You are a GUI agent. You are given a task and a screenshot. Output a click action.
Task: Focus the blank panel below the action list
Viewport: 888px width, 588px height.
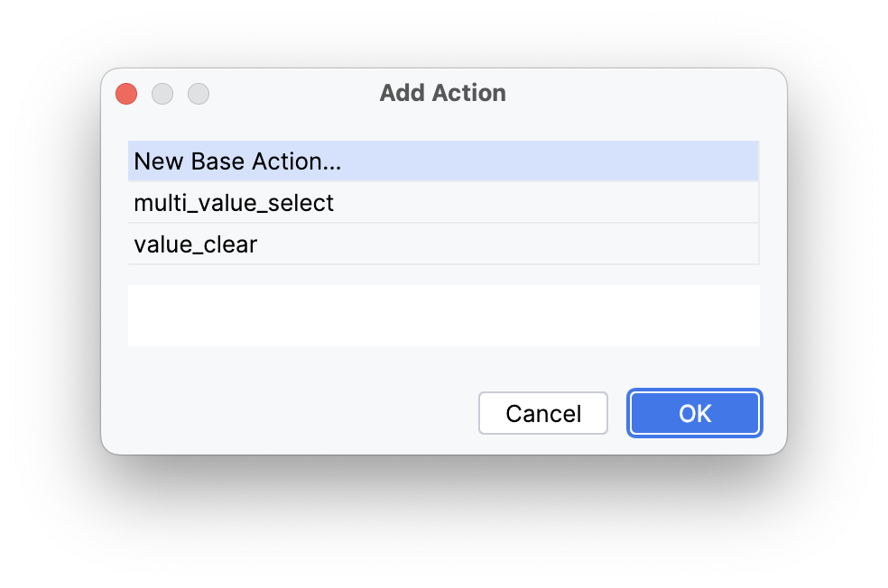pos(443,316)
